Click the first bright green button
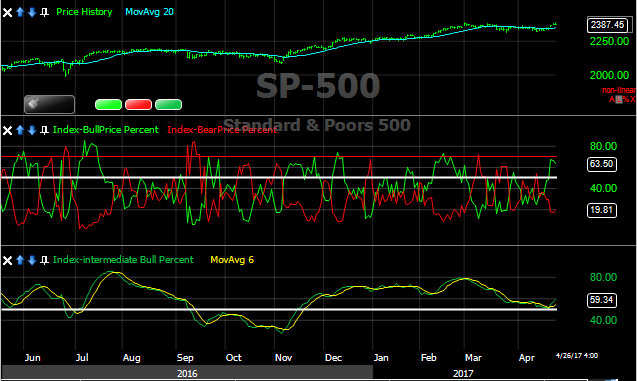The image size is (637, 381). [108, 104]
